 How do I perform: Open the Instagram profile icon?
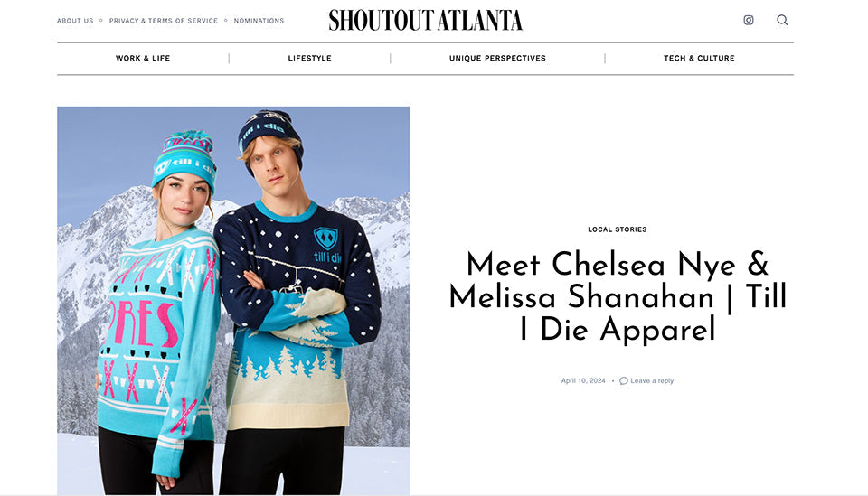(x=749, y=20)
